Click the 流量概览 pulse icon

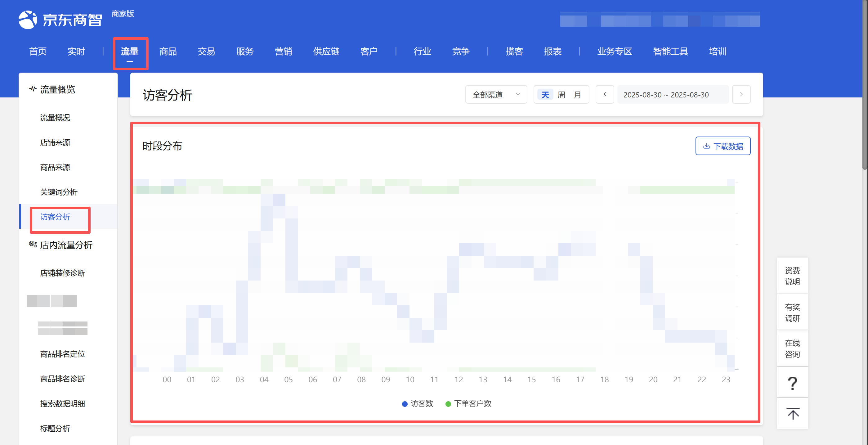click(33, 89)
